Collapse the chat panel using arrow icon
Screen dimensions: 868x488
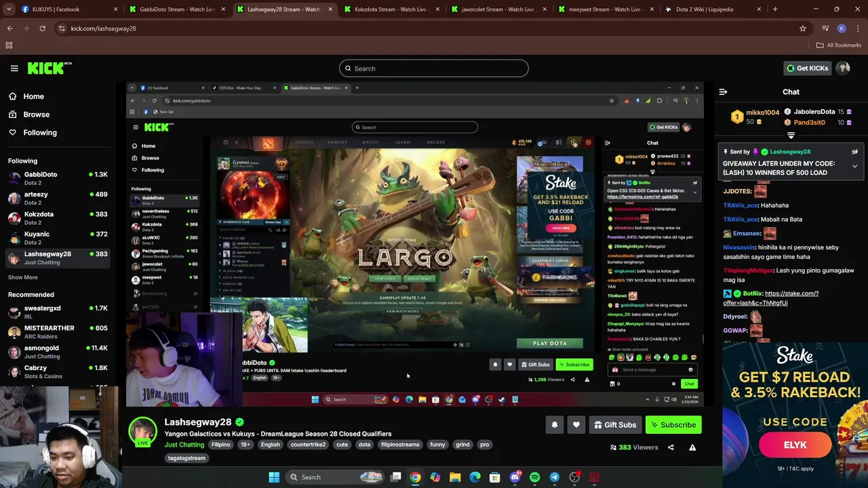tap(723, 92)
